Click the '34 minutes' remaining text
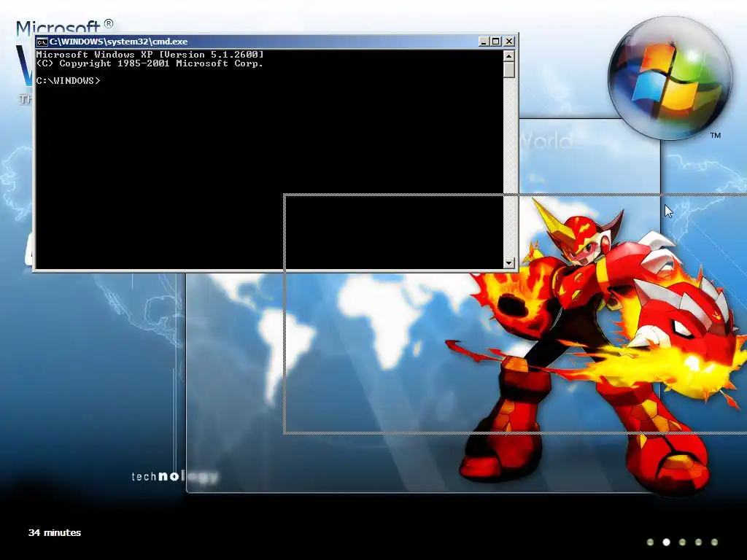The width and height of the screenshot is (747, 560). coord(55,533)
